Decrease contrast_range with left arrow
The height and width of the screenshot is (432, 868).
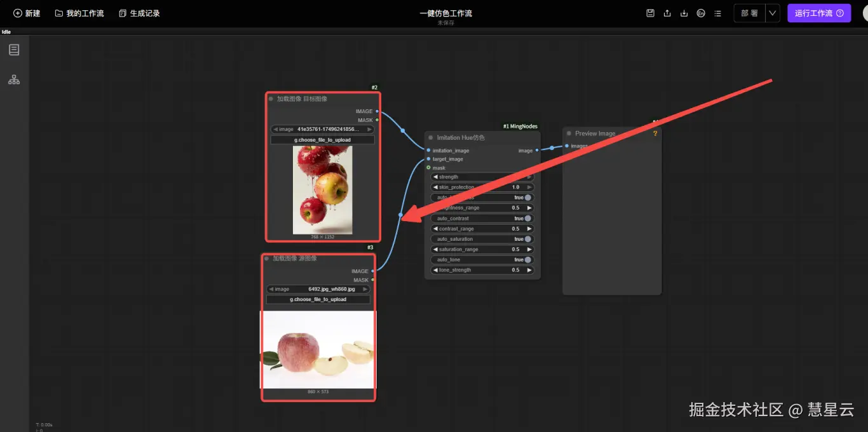(x=435, y=229)
